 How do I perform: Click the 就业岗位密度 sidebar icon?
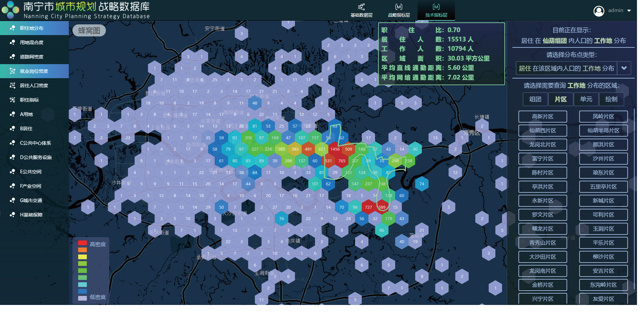[12, 71]
